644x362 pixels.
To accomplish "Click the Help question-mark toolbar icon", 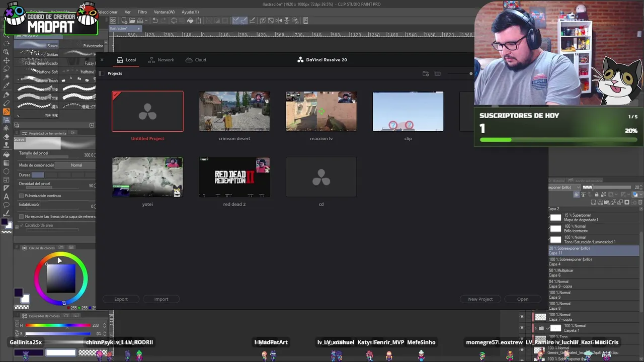I will click(263, 21).
